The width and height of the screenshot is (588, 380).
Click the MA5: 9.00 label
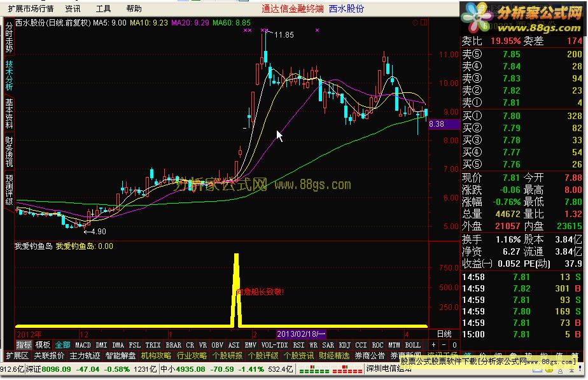(109, 23)
